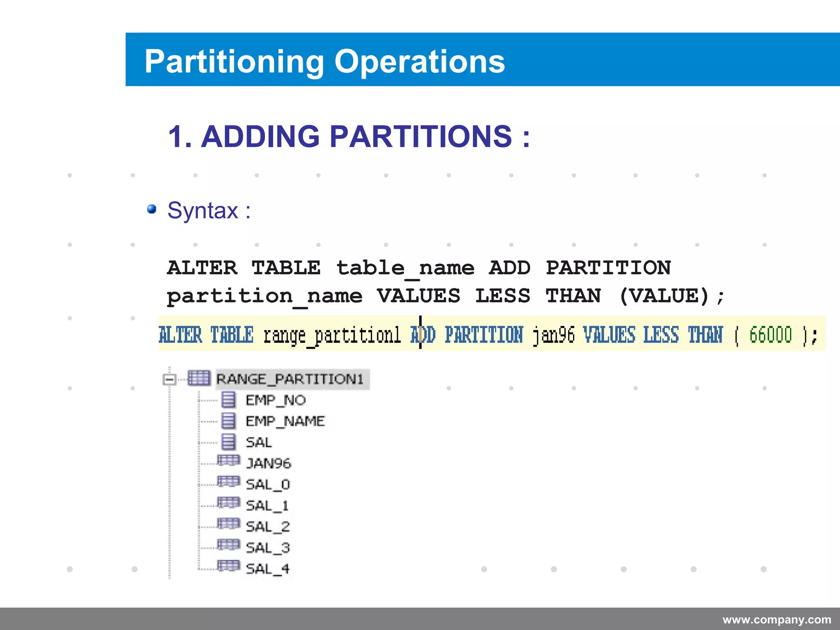Click the EMP_NO column icon
This screenshot has height=630, width=840.
pos(228,399)
